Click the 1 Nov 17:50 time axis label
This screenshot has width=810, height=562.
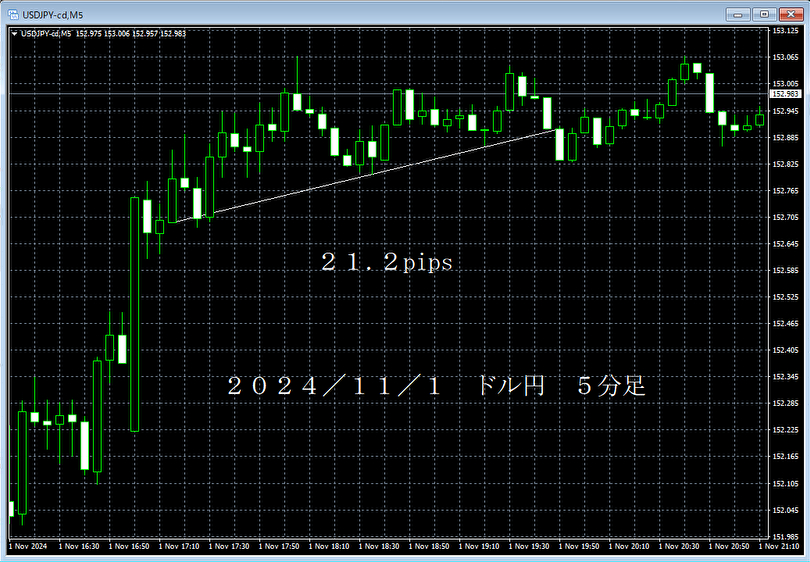point(279,547)
